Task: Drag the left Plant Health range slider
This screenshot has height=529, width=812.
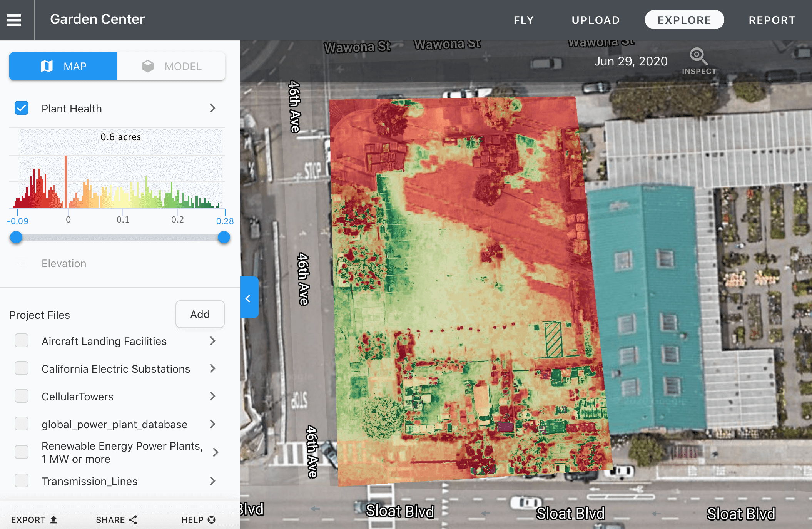Action: click(x=16, y=236)
